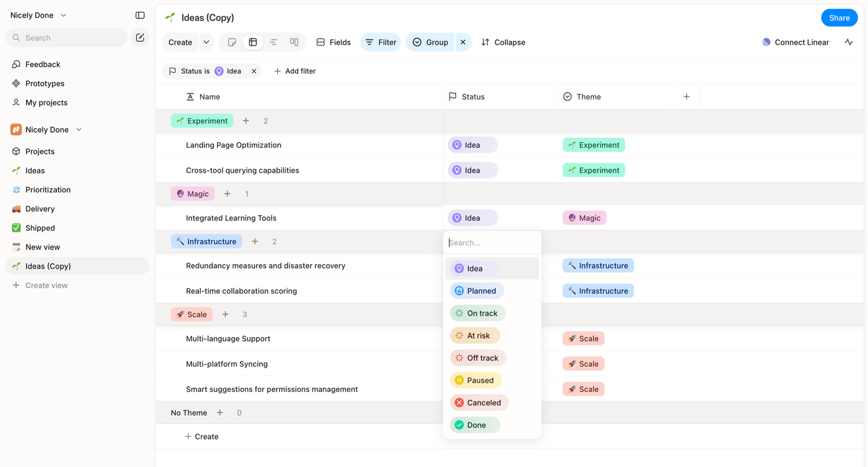Switch to the board columns view layout
The width and height of the screenshot is (868, 467).
click(x=294, y=42)
